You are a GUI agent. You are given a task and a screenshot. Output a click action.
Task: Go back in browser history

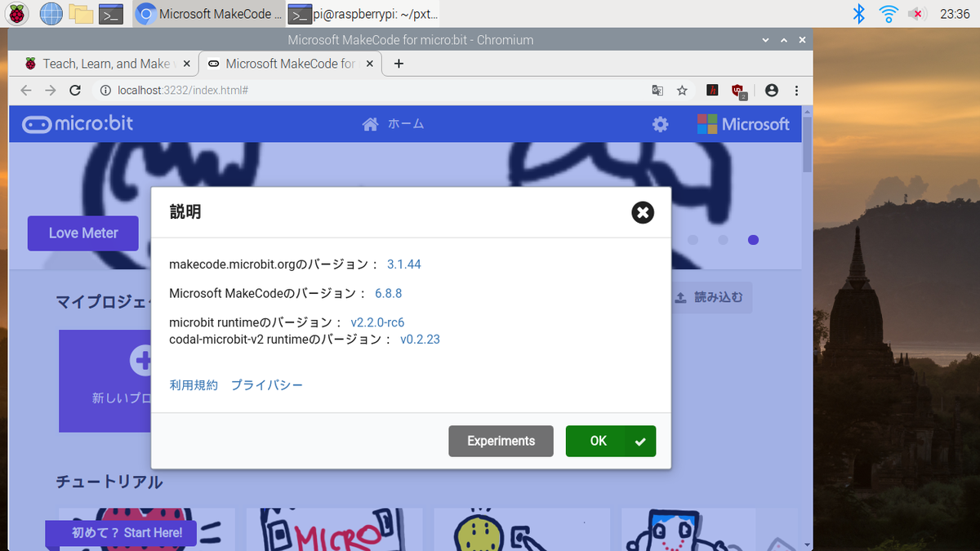pos(26,91)
